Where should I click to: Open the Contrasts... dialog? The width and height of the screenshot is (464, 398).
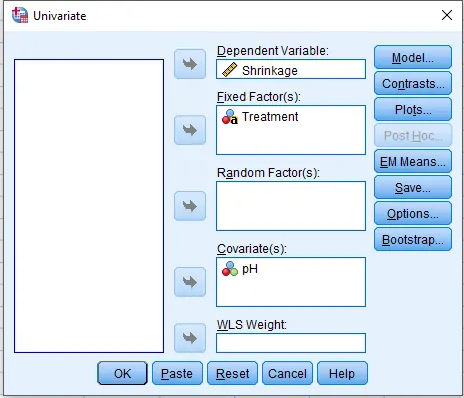point(413,83)
